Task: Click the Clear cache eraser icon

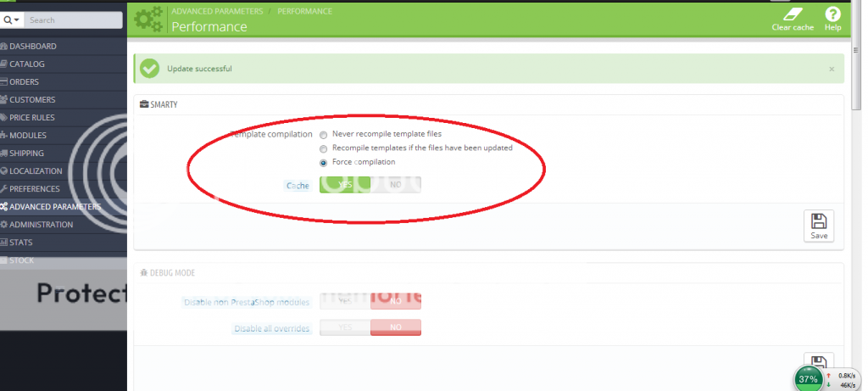Action: (x=792, y=14)
